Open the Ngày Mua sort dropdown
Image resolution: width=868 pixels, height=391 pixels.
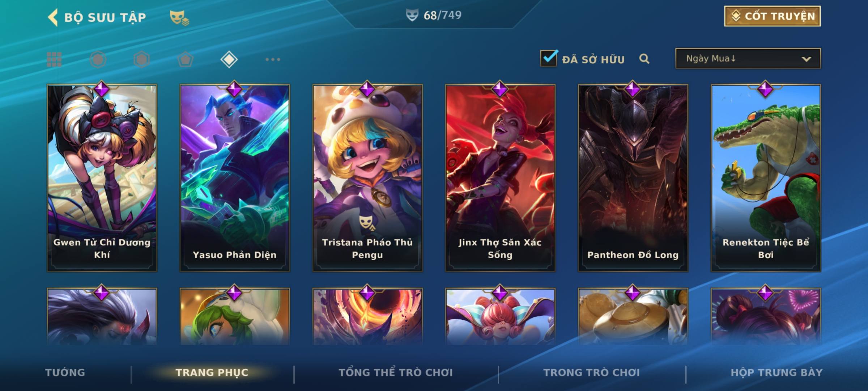(x=748, y=58)
